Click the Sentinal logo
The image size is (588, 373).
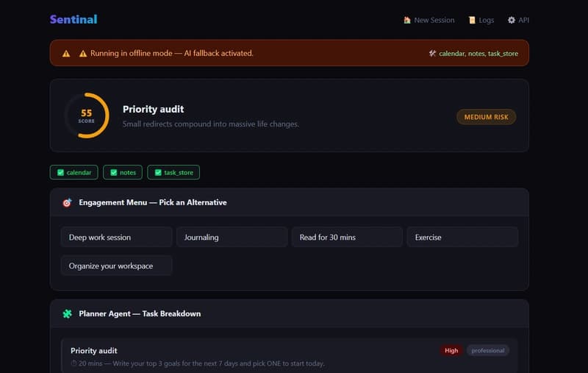click(73, 20)
